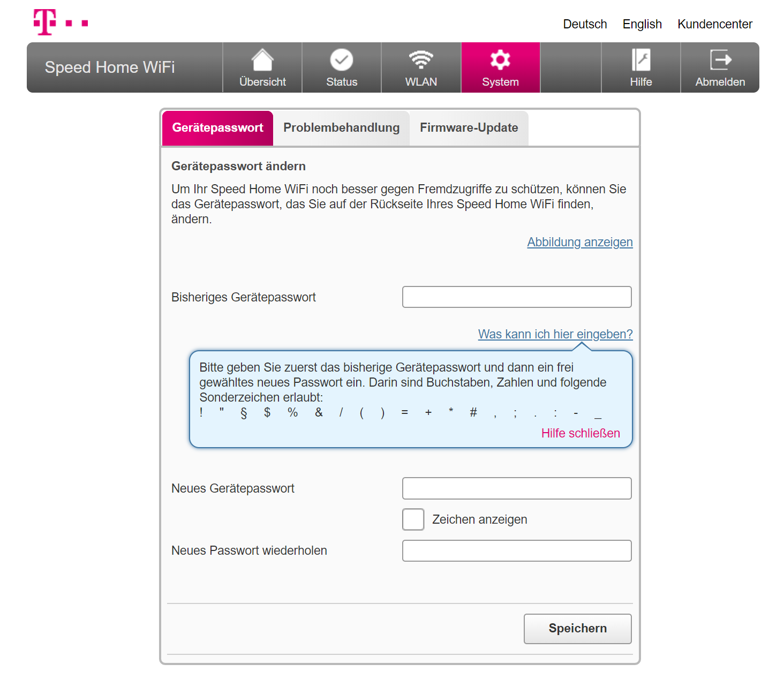Select the System gear icon
The image size is (784, 687).
pyautogui.click(x=500, y=60)
